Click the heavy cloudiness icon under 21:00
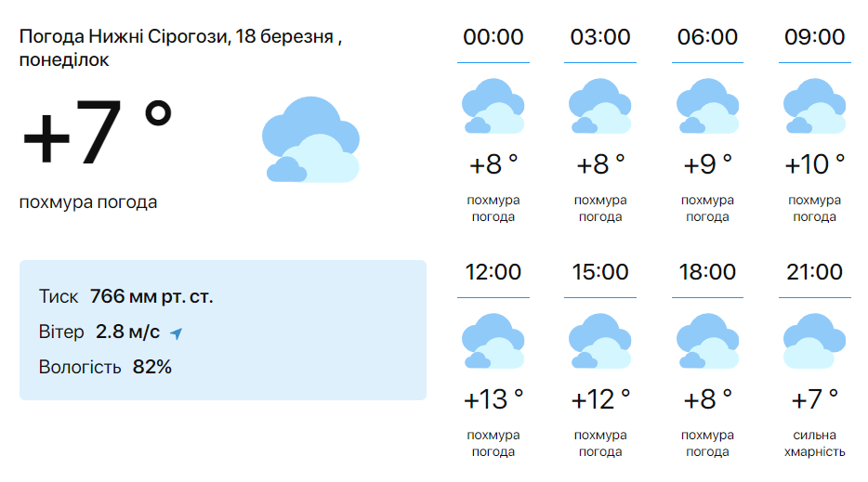 (814, 342)
